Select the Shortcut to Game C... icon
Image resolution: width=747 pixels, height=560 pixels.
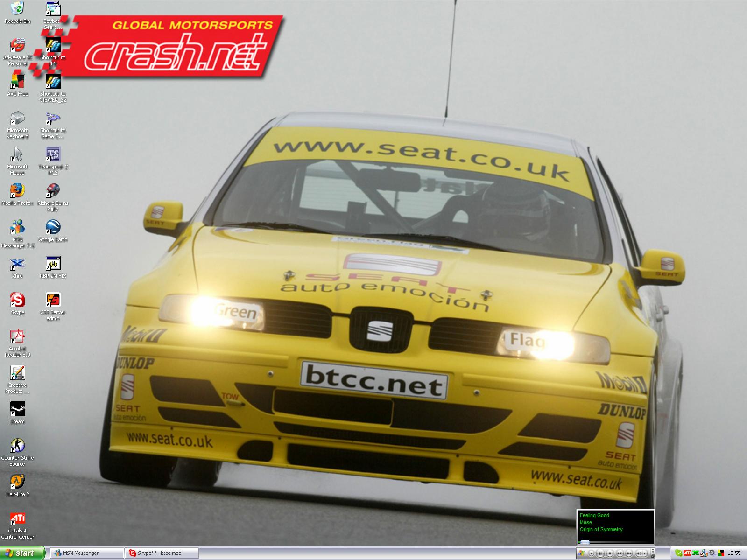[53, 125]
